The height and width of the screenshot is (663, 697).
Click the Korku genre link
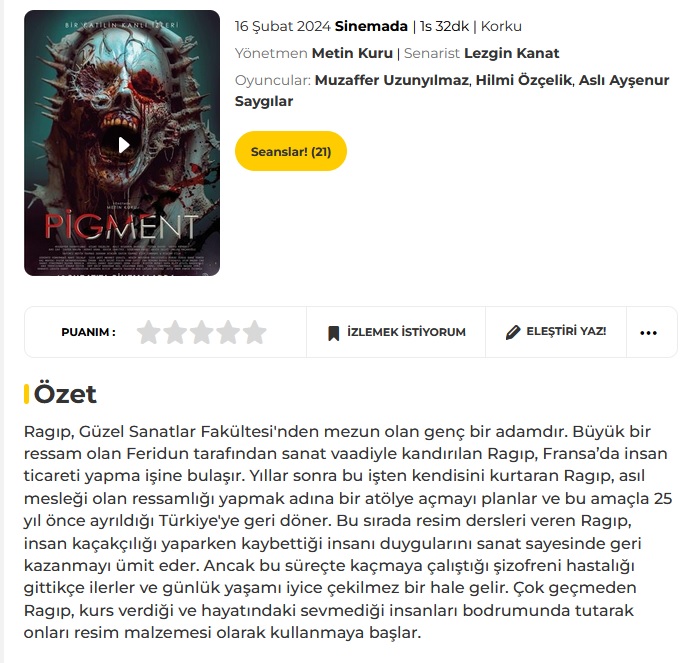[x=501, y=26]
